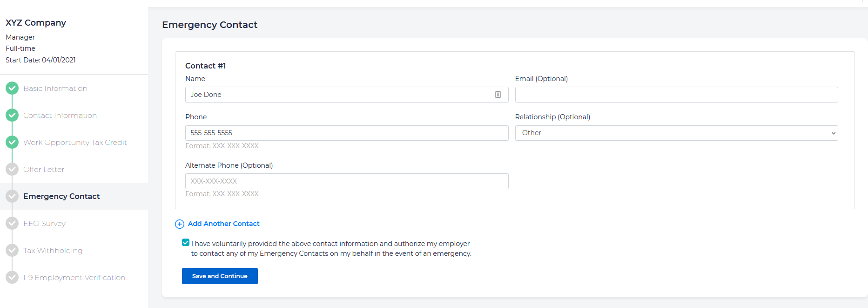Viewport: 868px width, 308px height.
Task: Click the Basic Information green checkmark icon
Action: (x=12, y=88)
